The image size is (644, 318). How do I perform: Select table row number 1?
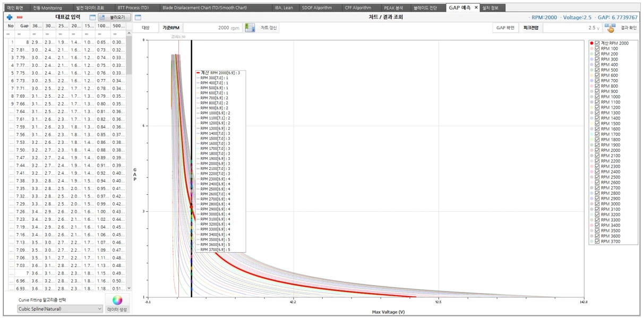click(65, 41)
